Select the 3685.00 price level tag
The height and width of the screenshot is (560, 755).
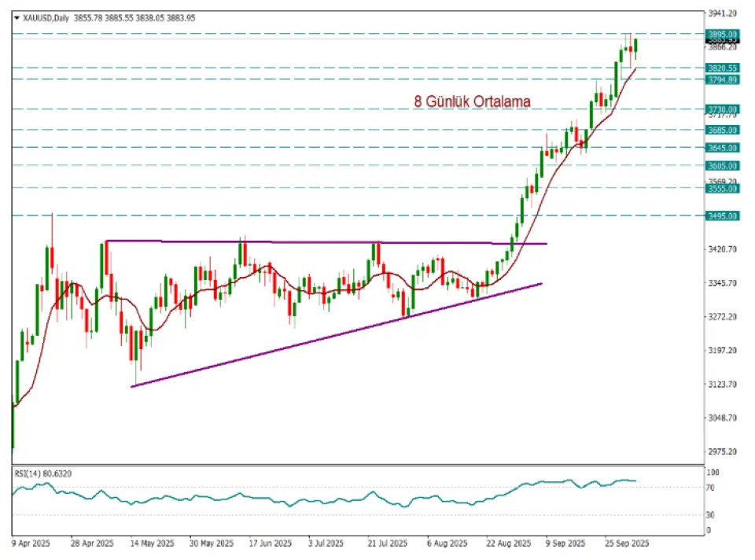[722, 131]
